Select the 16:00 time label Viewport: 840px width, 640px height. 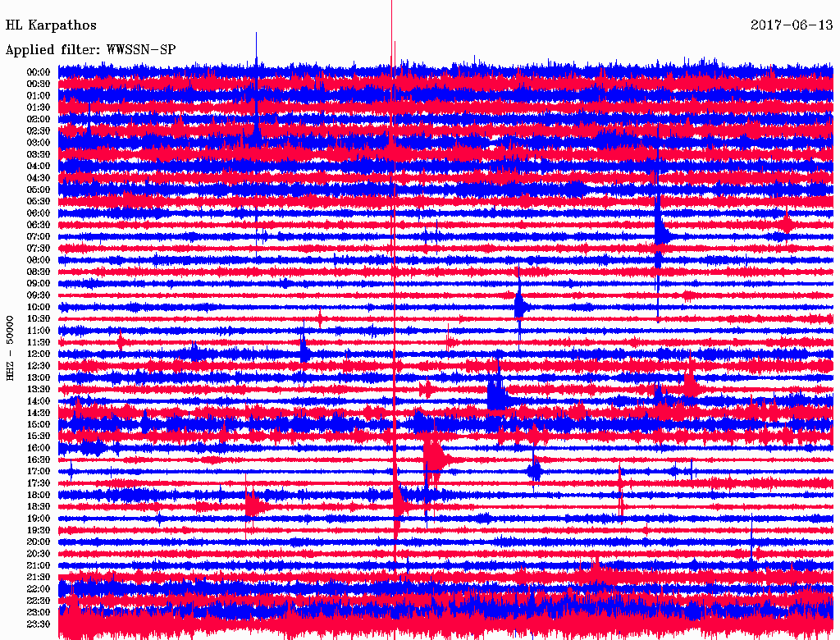(39, 448)
